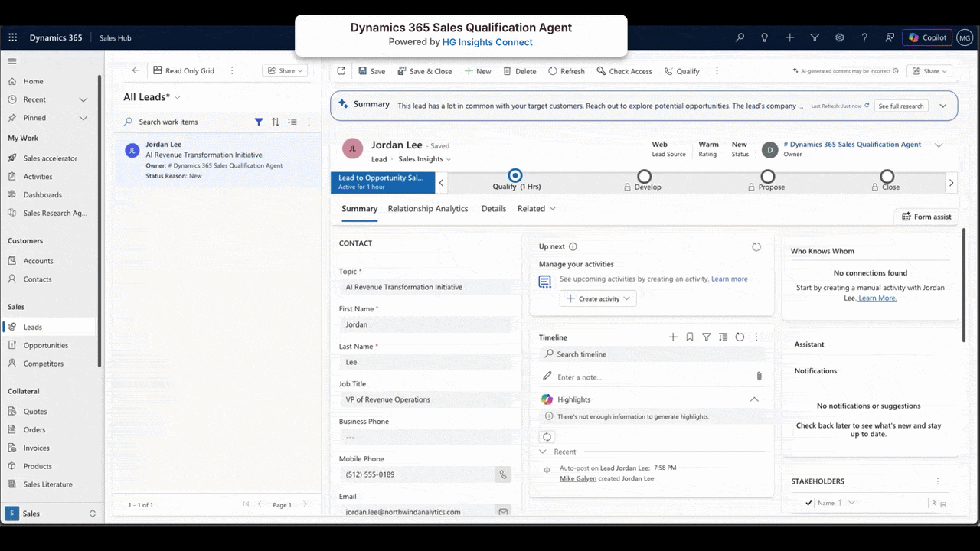Create a New lead record
The width and height of the screenshot is (980, 551).
point(477,71)
